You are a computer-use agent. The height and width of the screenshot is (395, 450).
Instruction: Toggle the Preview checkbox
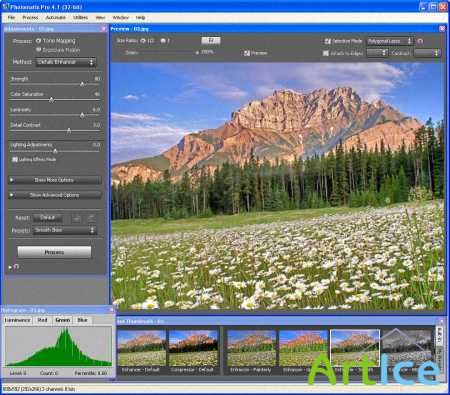click(x=247, y=53)
